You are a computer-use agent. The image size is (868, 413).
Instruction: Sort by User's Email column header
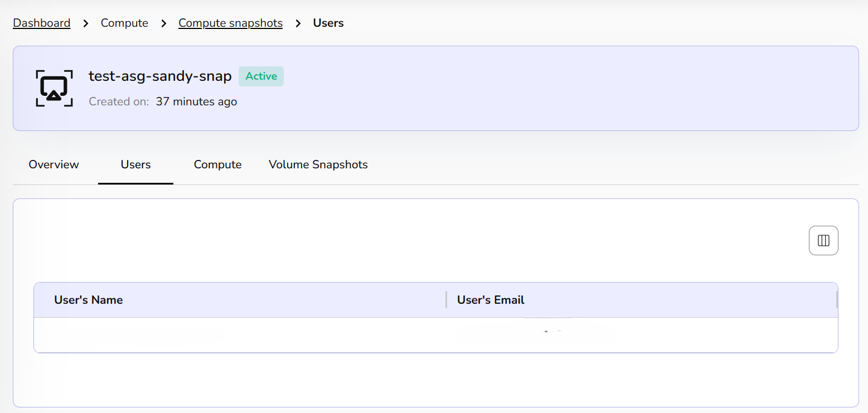(491, 300)
